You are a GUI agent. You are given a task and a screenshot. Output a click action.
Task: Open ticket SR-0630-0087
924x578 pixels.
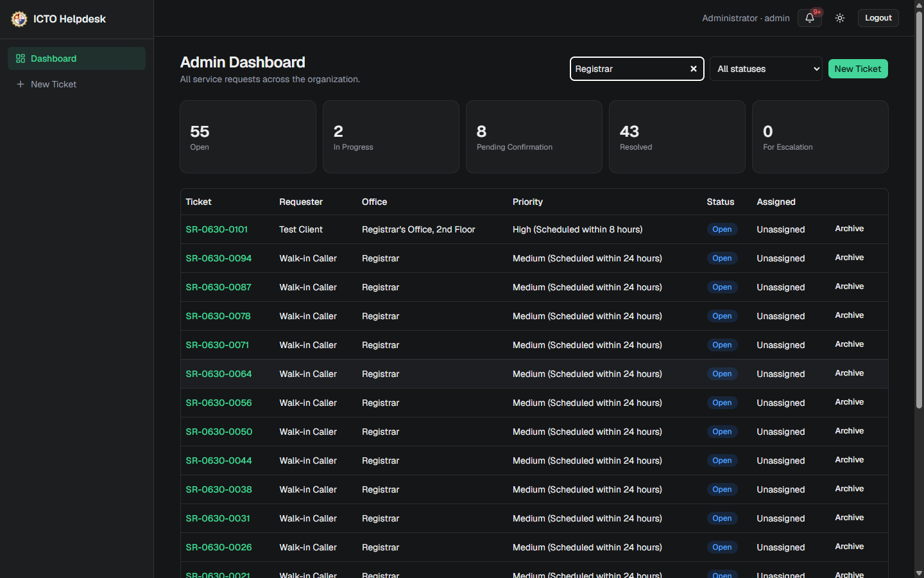tap(219, 287)
